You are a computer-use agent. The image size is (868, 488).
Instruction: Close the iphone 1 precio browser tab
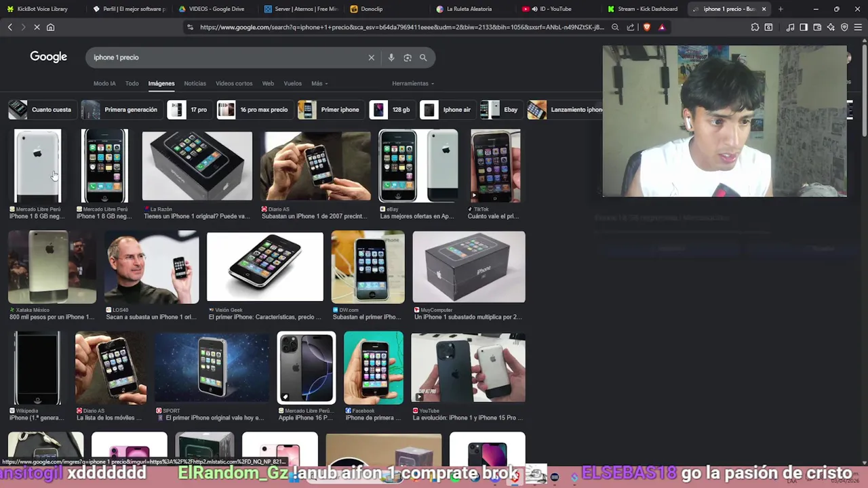[764, 9]
